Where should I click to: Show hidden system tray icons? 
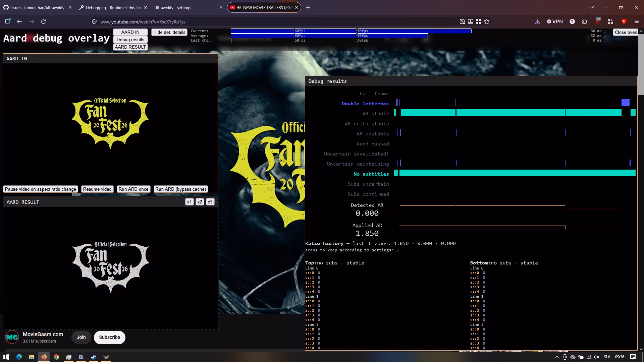click(x=557, y=357)
